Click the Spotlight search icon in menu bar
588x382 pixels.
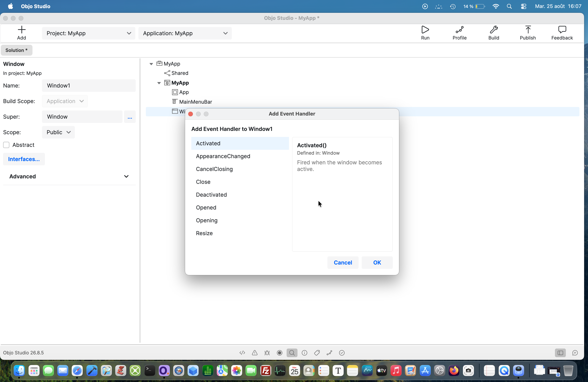click(x=509, y=6)
